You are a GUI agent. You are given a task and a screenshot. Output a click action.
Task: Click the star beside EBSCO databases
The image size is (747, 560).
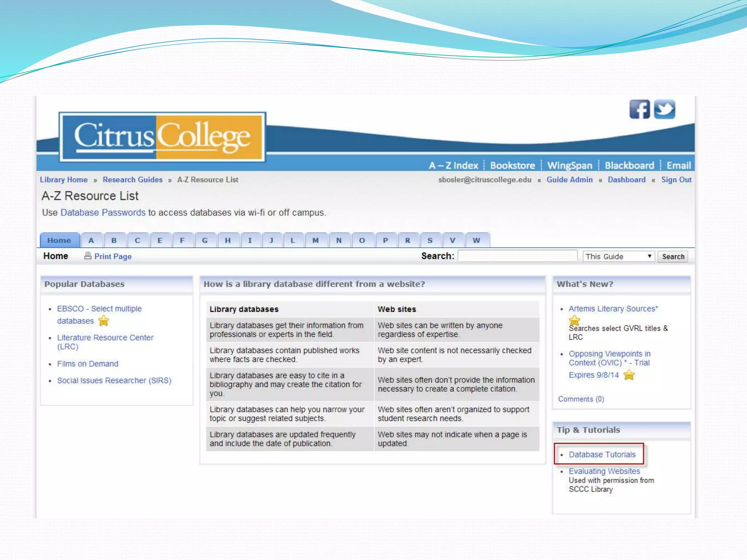(x=104, y=321)
